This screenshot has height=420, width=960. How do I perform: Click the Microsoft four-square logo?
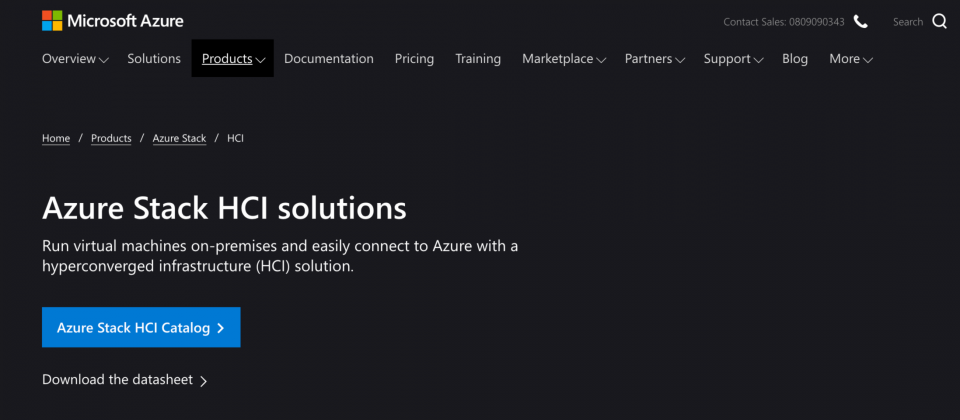coord(52,21)
